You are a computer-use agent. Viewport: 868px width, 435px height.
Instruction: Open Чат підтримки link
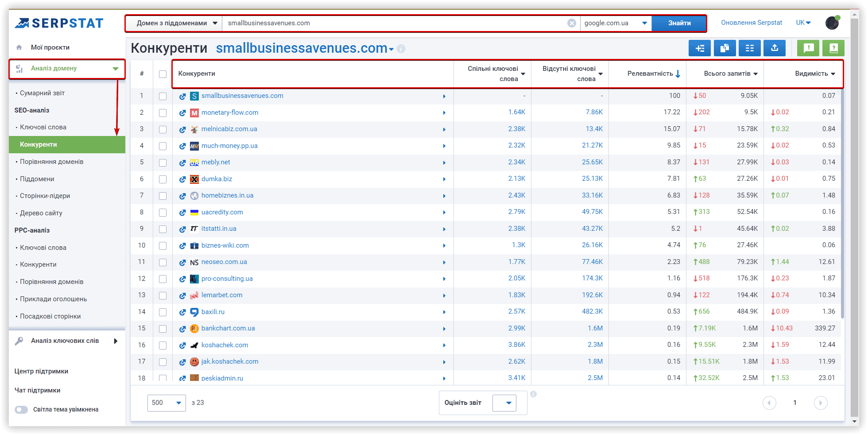tap(37, 390)
